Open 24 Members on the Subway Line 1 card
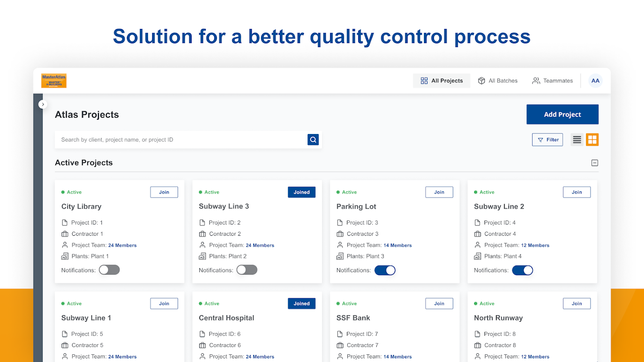Screen dimensions: 644x362 (122, 357)
